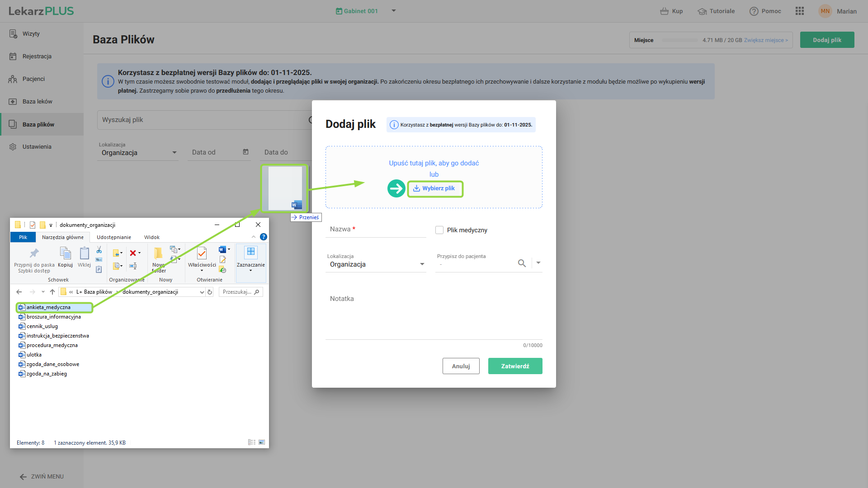Open Pacjenci sidebar icon
Screen dimensions: 868x488
coord(13,79)
